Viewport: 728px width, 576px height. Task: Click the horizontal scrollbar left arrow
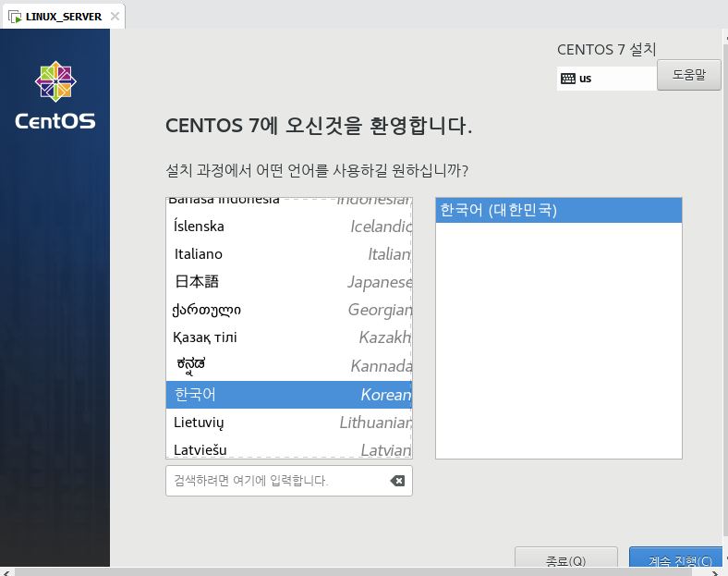6,572
